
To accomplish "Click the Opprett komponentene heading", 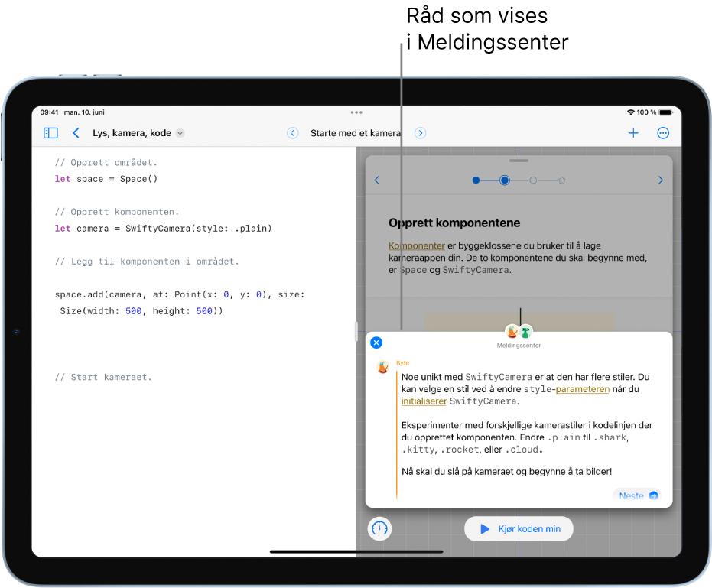I will pyautogui.click(x=454, y=223).
